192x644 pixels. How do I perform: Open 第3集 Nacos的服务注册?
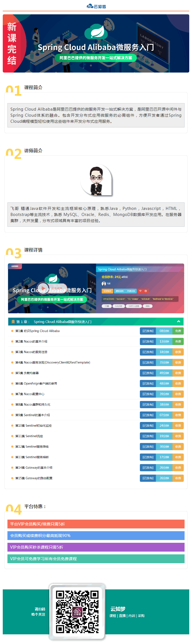[31, 352]
